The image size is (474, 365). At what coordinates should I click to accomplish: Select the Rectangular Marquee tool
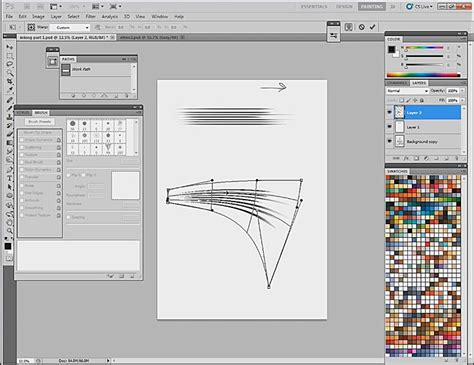pos(9,55)
